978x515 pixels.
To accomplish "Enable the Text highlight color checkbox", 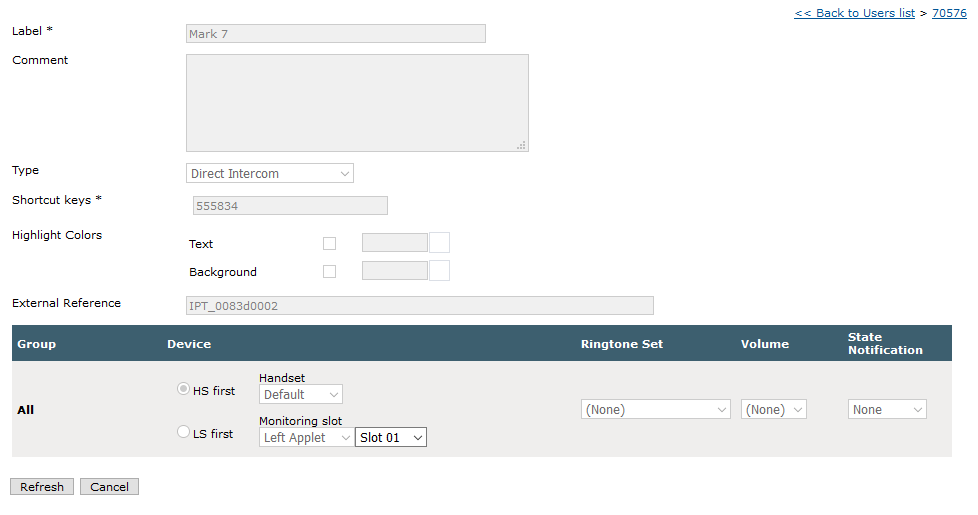I will 329,244.
